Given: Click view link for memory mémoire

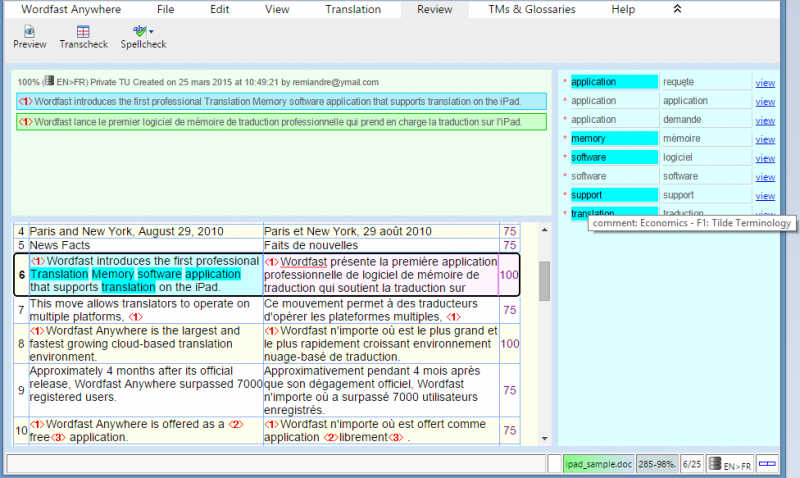Looking at the screenshot, I should (x=765, y=139).
